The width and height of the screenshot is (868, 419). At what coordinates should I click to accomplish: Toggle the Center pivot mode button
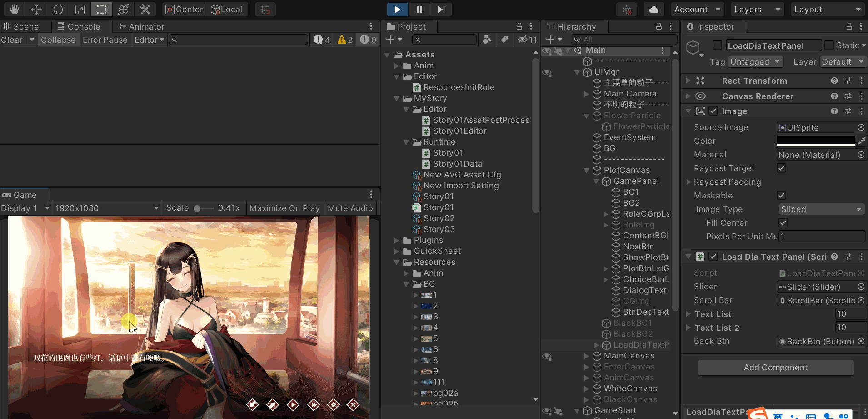click(184, 9)
